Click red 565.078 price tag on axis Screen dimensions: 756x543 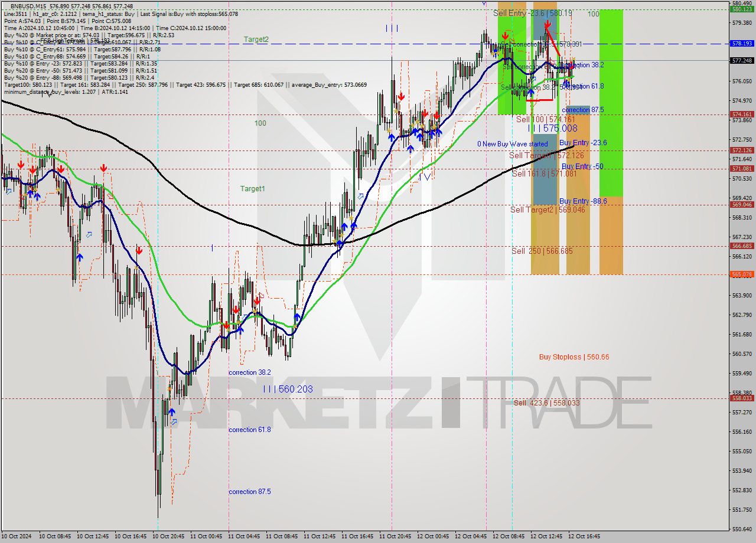[x=742, y=274]
